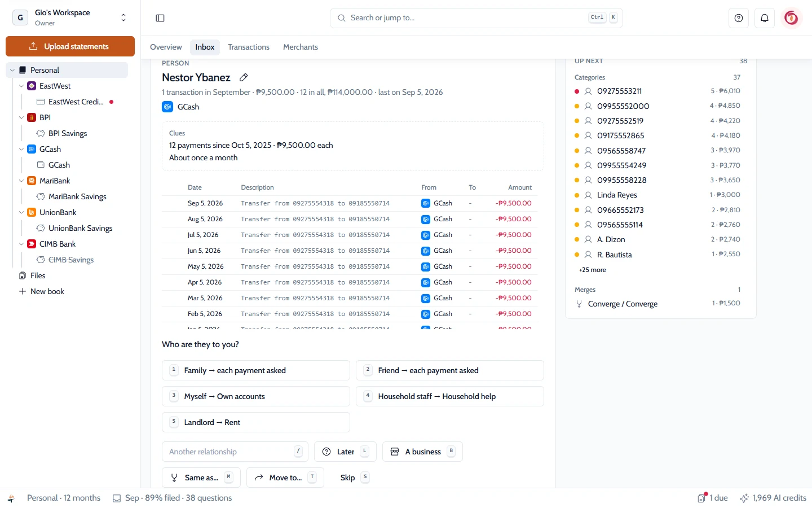
Task: Click the Move to... button
Action: [x=285, y=478]
